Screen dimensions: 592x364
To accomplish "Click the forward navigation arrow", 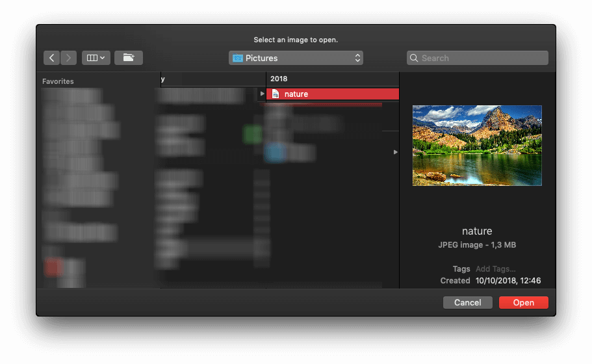I will coord(68,58).
